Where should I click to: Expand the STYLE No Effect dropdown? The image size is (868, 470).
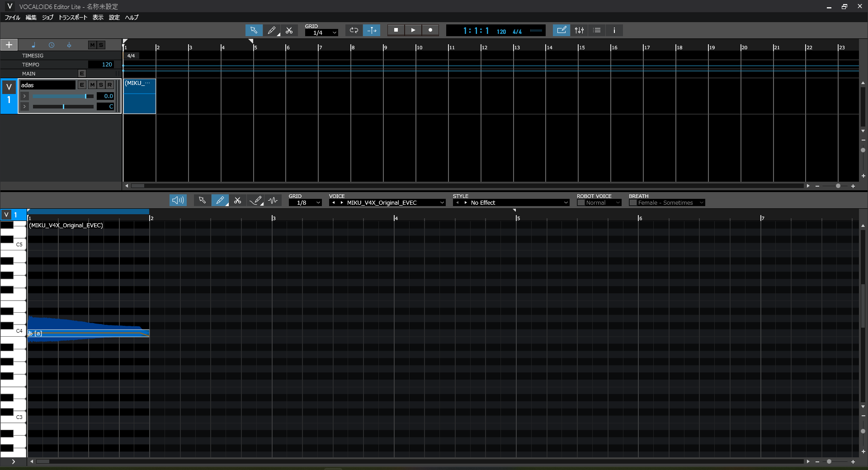coord(565,203)
